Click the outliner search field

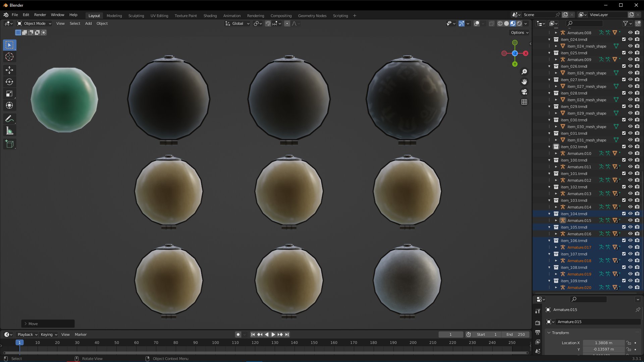(584, 23)
